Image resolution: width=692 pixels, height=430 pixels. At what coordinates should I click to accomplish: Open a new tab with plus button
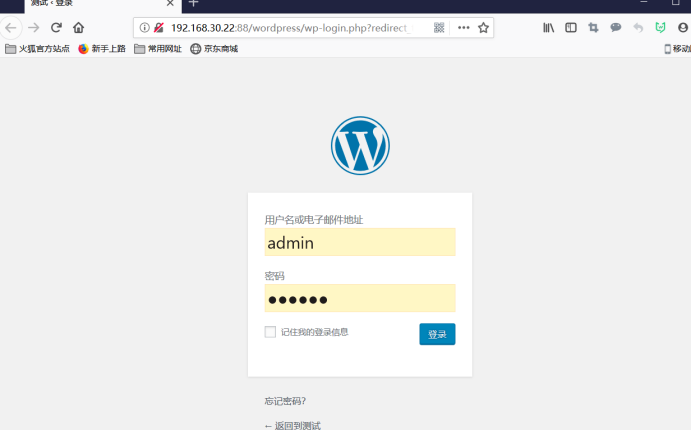(193, 3)
